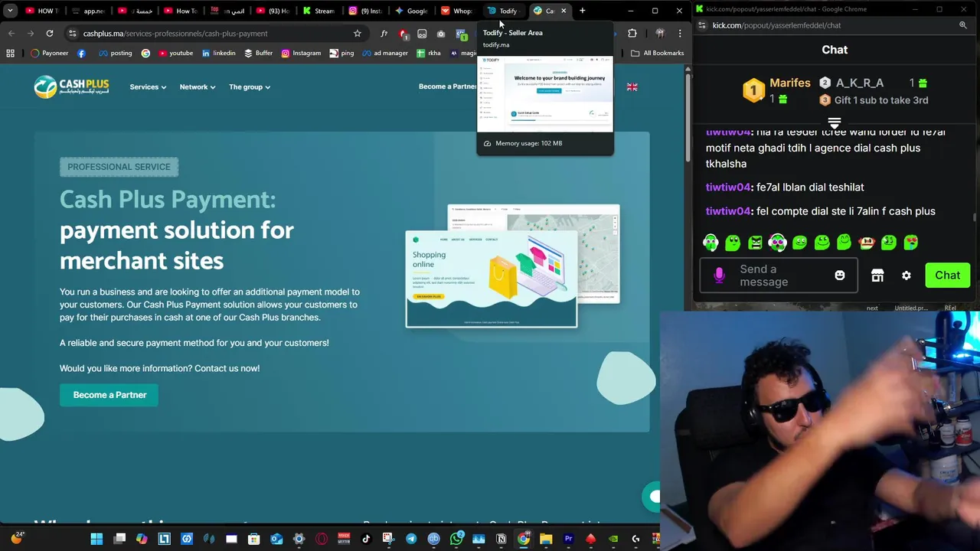
Task: Open the Task View taskbar icon
Action: point(119,539)
